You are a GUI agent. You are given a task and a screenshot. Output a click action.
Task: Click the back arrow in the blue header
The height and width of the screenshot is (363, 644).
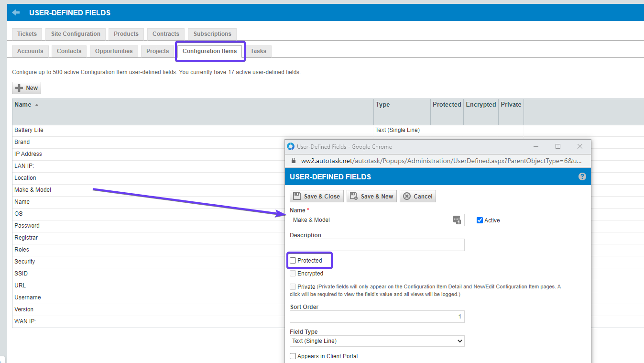click(x=16, y=12)
